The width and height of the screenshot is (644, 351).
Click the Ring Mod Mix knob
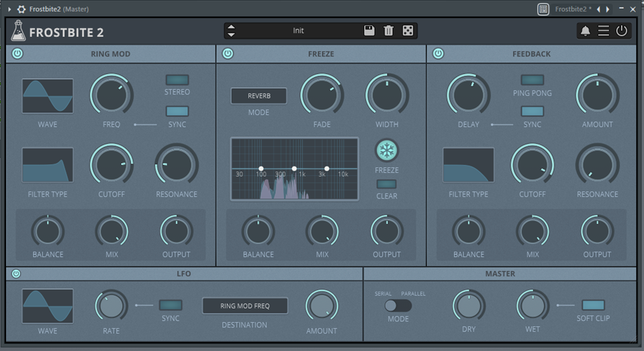111,232
